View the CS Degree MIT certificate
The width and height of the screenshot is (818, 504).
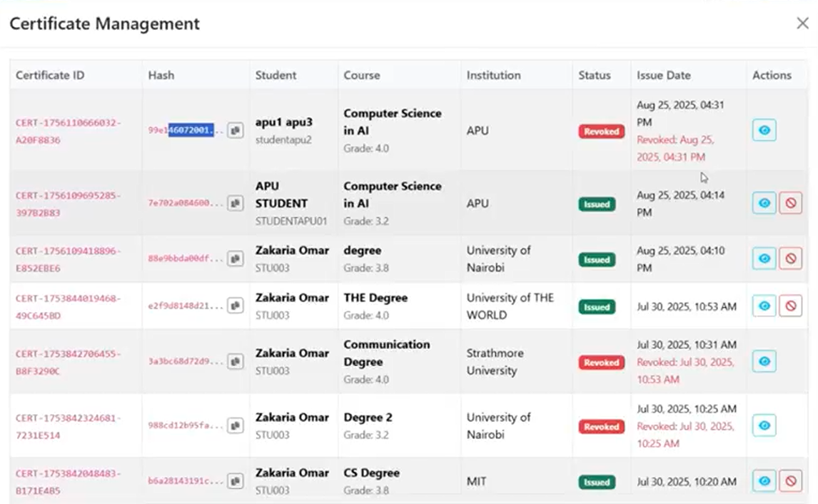[764, 480]
